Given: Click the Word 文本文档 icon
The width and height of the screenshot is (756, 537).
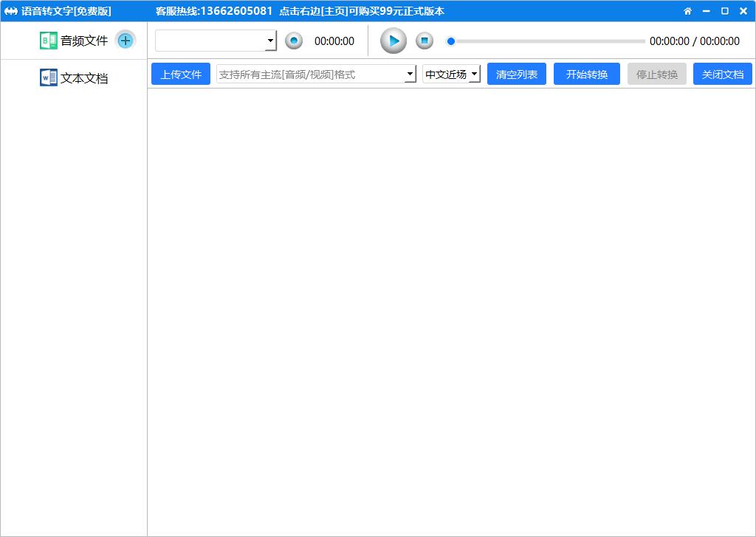Looking at the screenshot, I should coord(48,77).
